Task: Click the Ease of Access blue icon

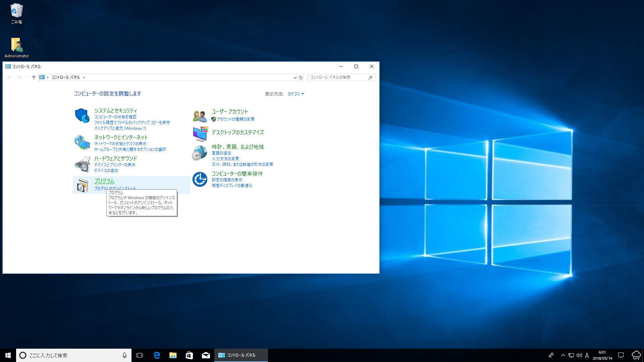Action: [x=200, y=179]
